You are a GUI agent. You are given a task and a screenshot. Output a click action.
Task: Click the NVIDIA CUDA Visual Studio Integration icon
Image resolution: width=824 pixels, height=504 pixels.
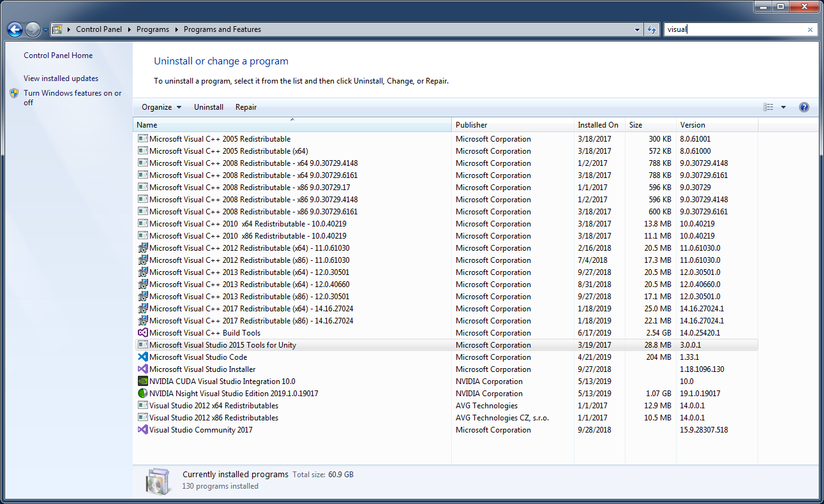(x=143, y=381)
